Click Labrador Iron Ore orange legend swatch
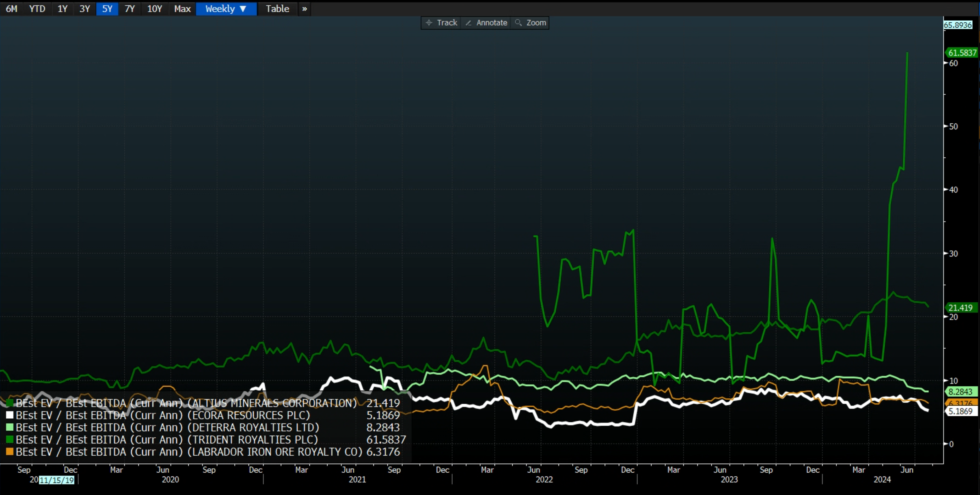 click(x=10, y=452)
